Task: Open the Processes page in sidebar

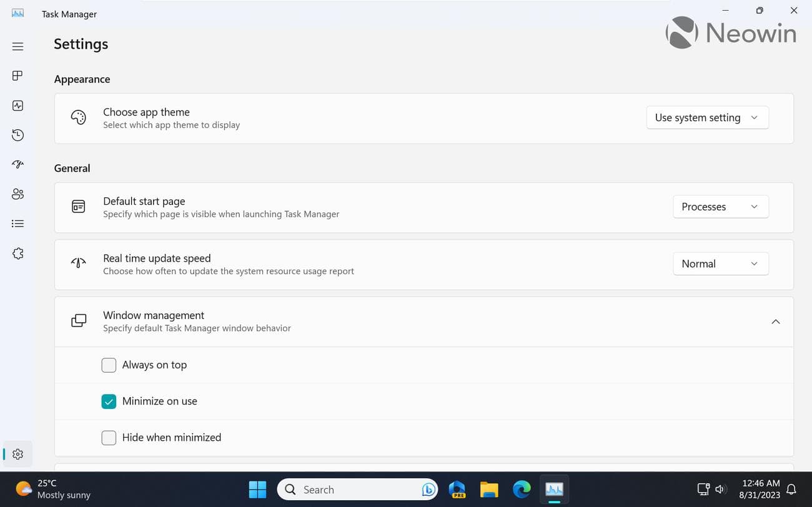Action: (17, 76)
